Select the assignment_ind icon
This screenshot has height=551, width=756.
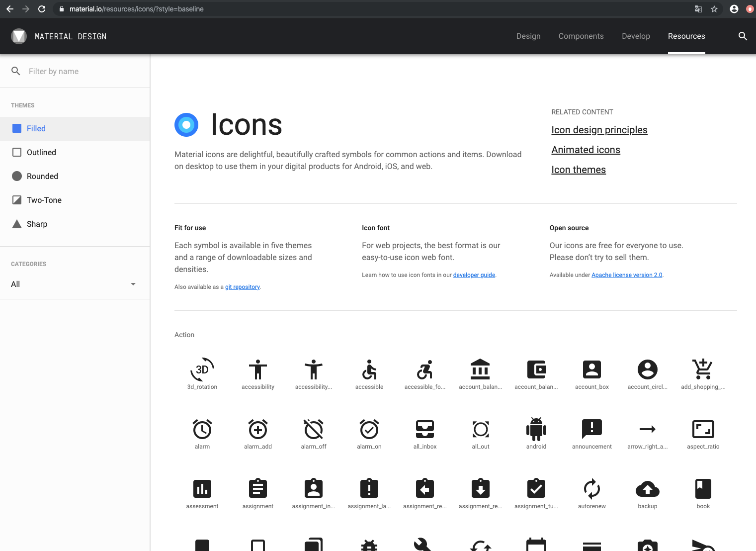click(x=314, y=489)
